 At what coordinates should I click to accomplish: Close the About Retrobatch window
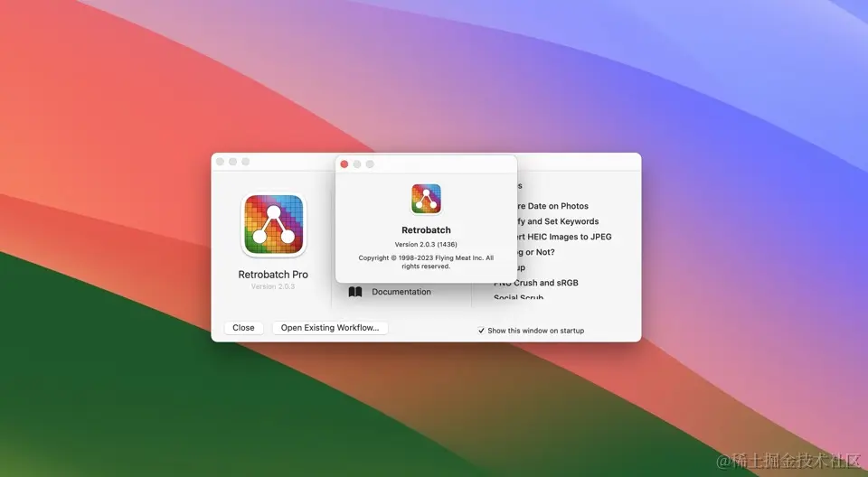coord(344,164)
